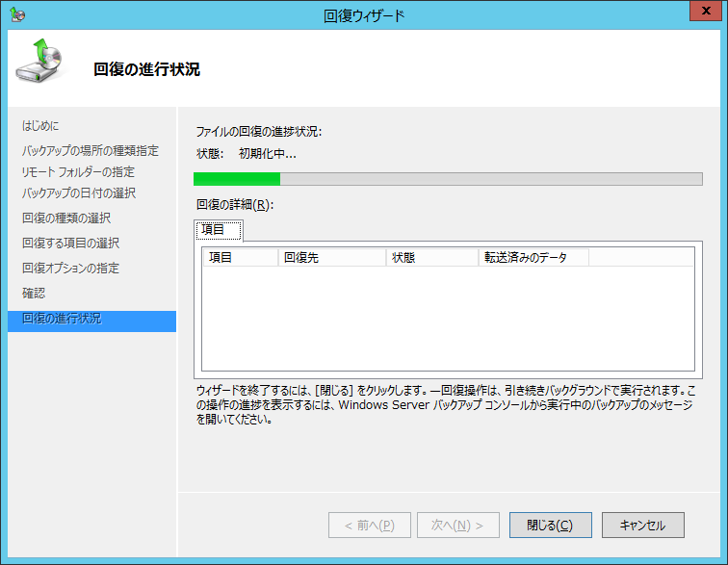Select the 確認 step in the sidebar
Image resolution: width=728 pixels, height=565 pixels.
tap(34, 293)
